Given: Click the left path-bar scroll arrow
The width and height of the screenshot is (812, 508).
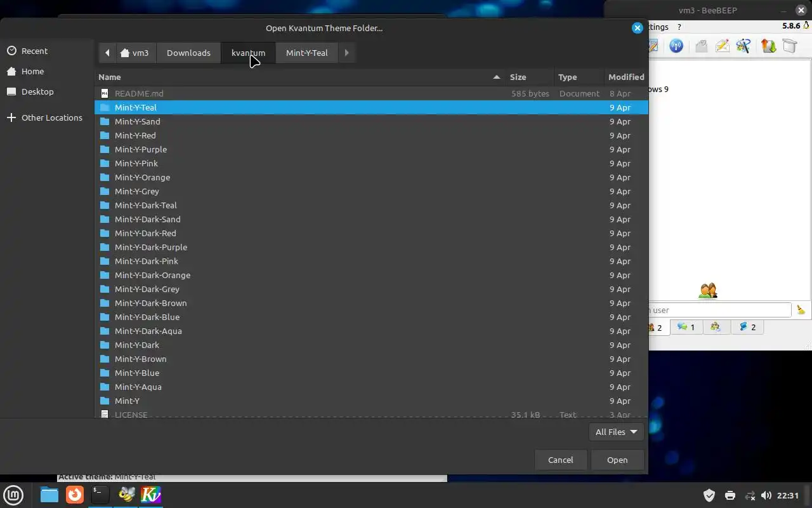Looking at the screenshot, I should tap(107, 53).
